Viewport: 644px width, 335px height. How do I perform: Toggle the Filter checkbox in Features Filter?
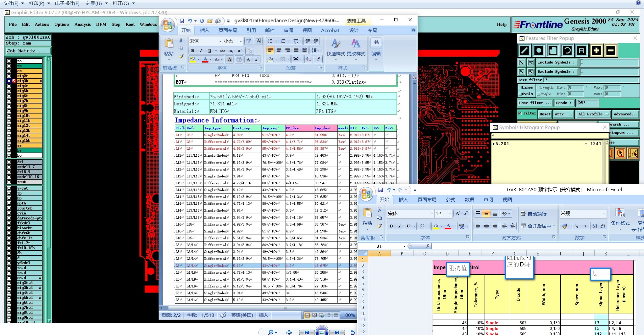pos(520,113)
